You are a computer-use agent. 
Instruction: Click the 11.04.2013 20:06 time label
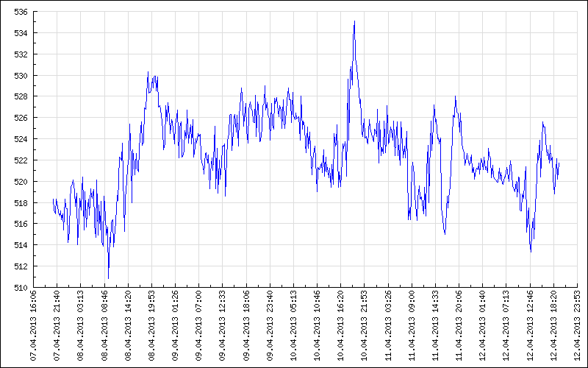tap(460, 324)
